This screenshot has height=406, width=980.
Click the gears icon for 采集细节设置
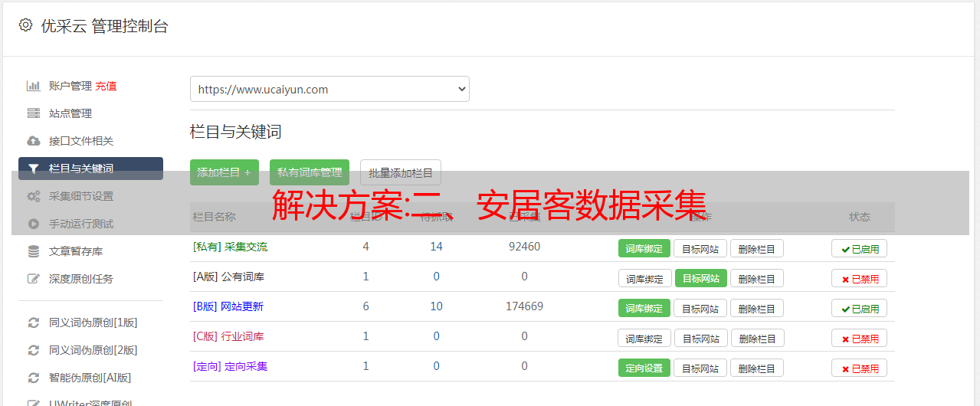[x=33, y=196]
